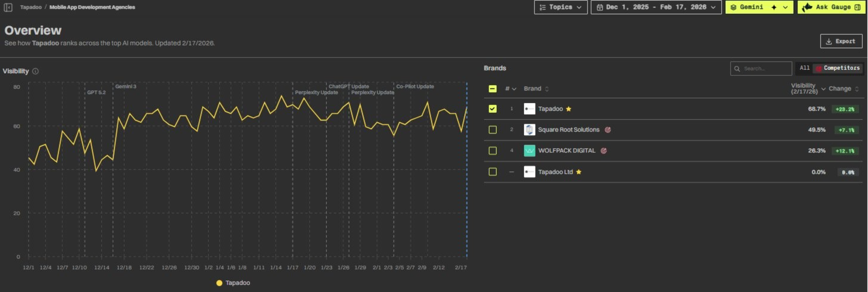Enable the WOLFPACK DIGITAL checkbox
The image size is (868, 292).
point(492,151)
